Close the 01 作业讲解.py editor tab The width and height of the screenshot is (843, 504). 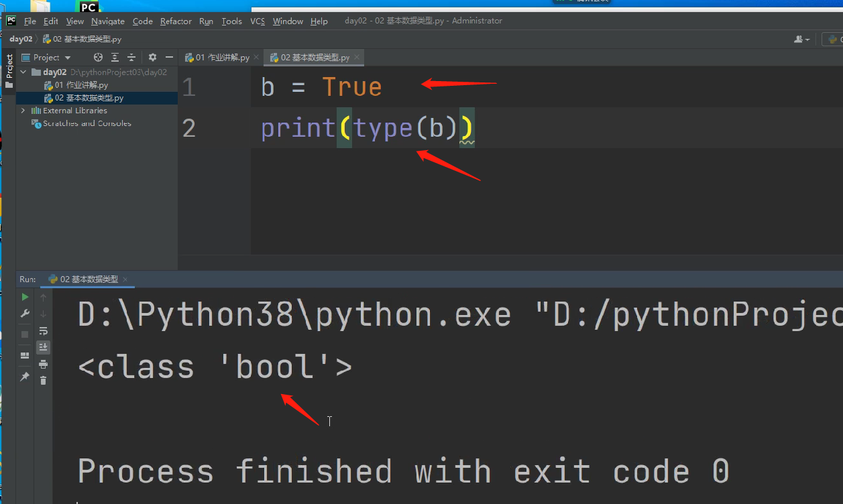tap(256, 58)
